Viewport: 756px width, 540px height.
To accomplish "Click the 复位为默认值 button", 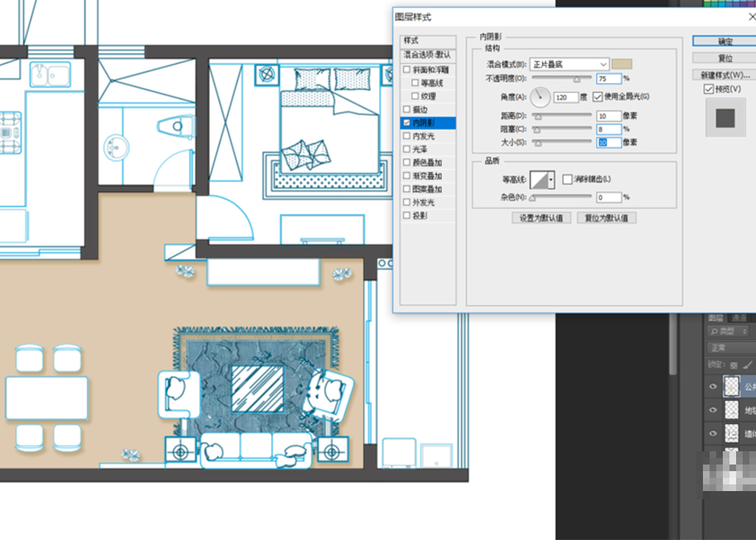I will click(607, 218).
